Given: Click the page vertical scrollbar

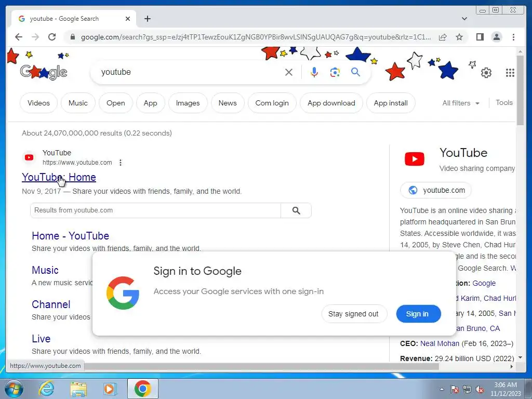Looking at the screenshot, I should [x=520, y=90].
